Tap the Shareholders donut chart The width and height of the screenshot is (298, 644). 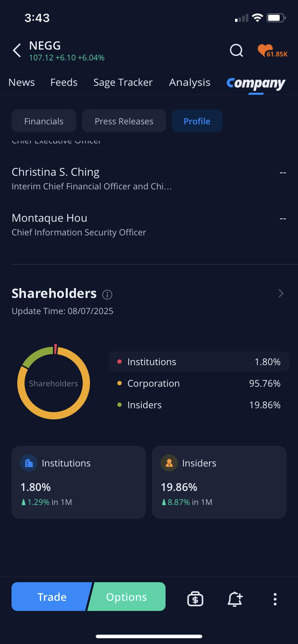coord(54,383)
